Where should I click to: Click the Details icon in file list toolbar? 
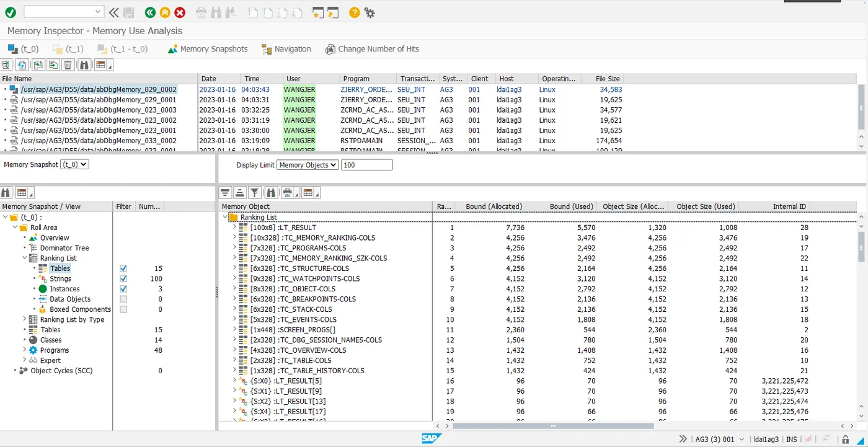coord(6,65)
